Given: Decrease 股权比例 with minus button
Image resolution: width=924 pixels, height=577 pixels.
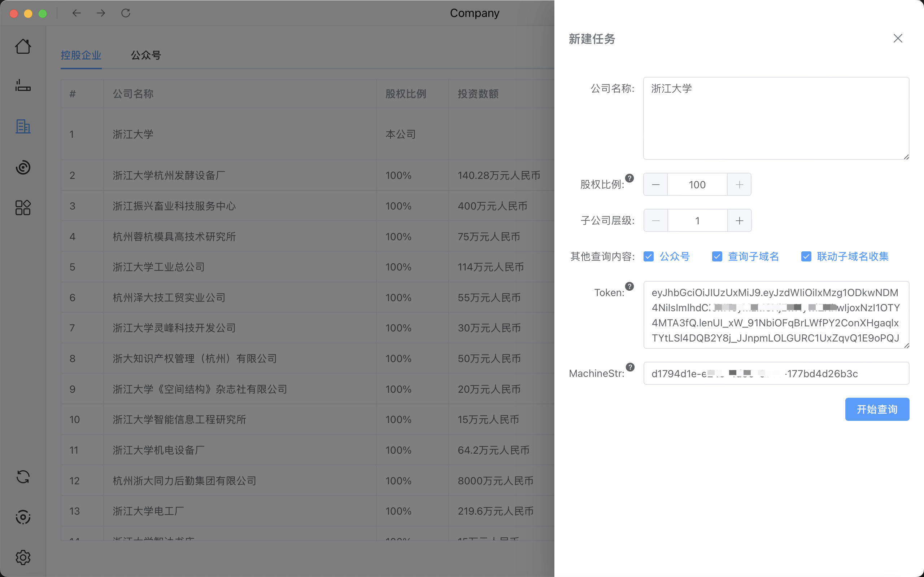Looking at the screenshot, I should coord(655,185).
